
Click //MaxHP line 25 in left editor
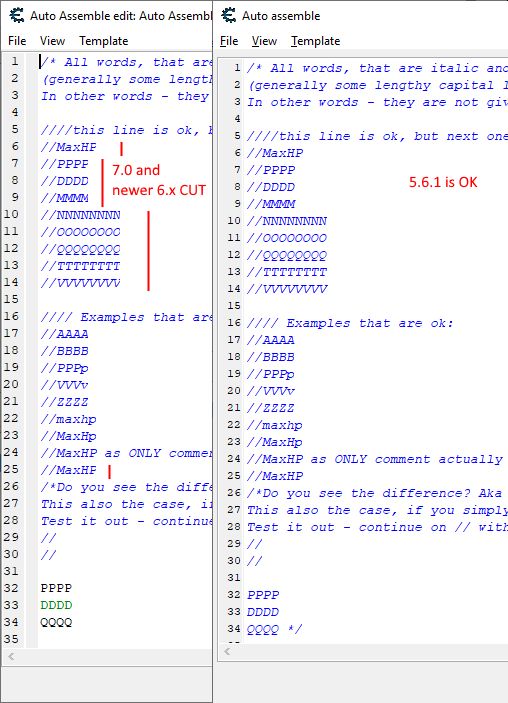pos(69,470)
